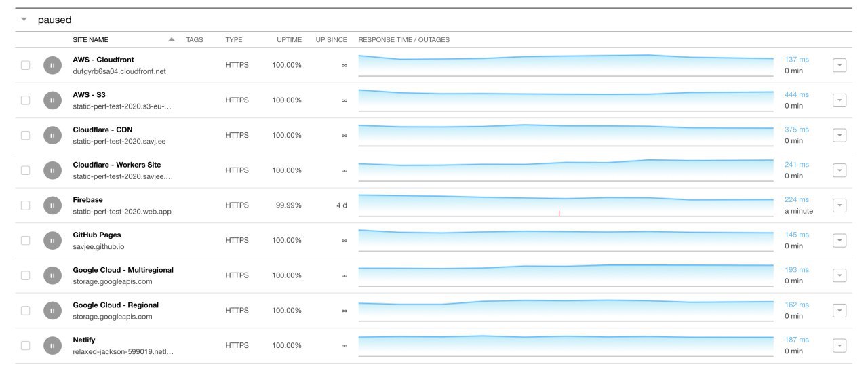
Task: Click the AWS - Cloudfront response time chart
Action: click(566, 65)
